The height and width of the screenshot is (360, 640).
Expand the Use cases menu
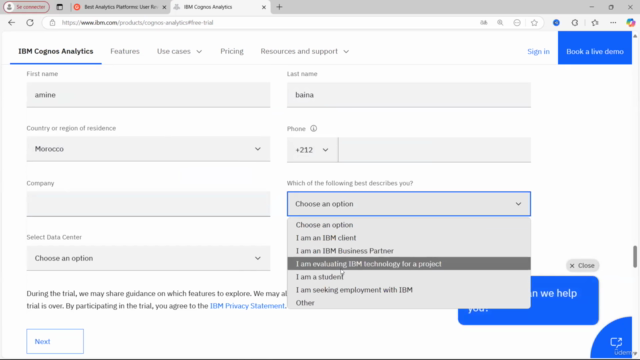point(180,51)
